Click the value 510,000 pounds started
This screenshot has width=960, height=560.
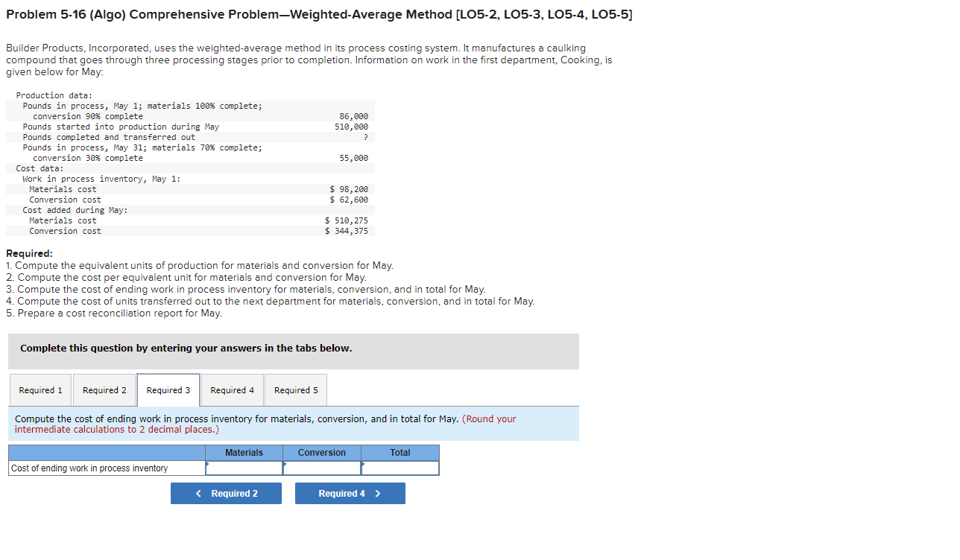[x=351, y=127]
